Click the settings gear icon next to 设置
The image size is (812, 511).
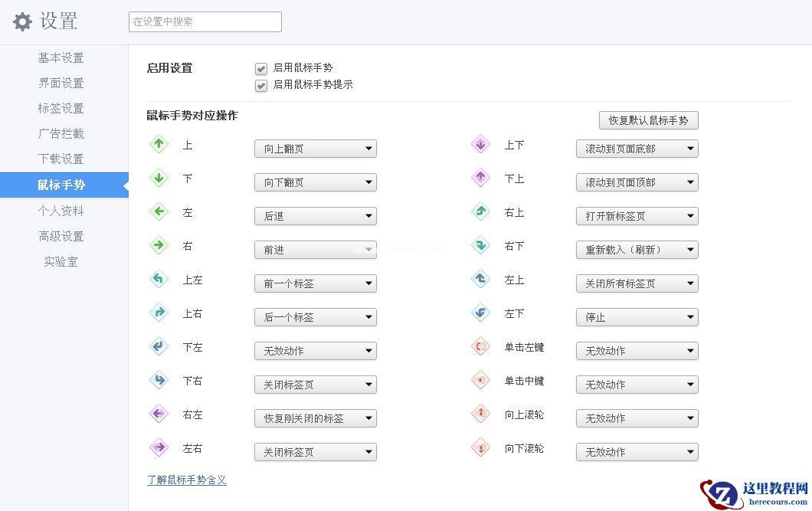(x=21, y=21)
